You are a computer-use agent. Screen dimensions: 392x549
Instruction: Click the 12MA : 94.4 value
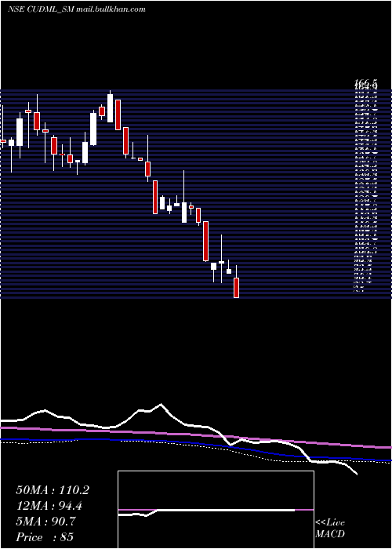(x=49, y=506)
